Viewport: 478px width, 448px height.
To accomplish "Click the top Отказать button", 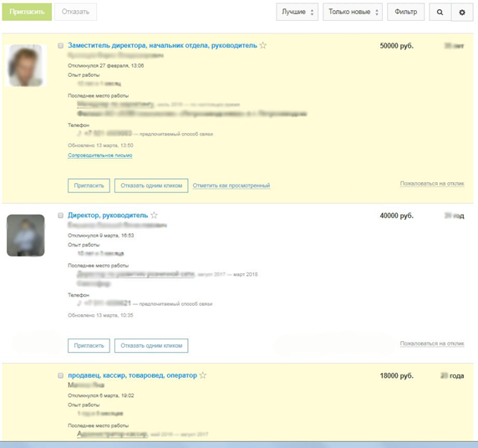I will pyautogui.click(x=75, y=12).
